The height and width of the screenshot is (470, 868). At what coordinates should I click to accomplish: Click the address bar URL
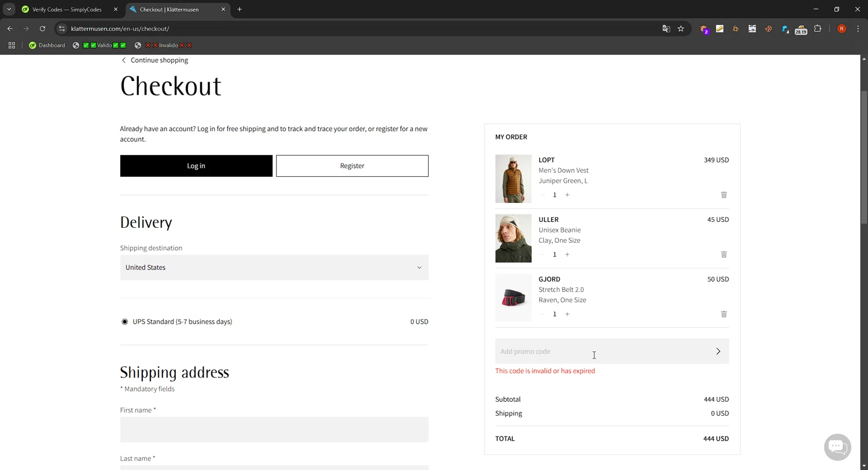pos(120,28)
